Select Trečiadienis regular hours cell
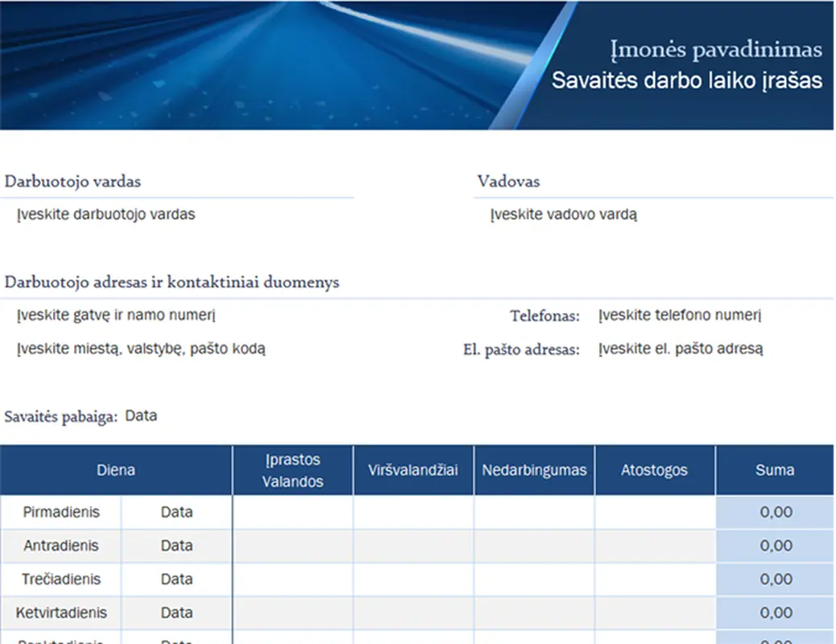Viewport: 836px width, 644px height. pos(292,580)
